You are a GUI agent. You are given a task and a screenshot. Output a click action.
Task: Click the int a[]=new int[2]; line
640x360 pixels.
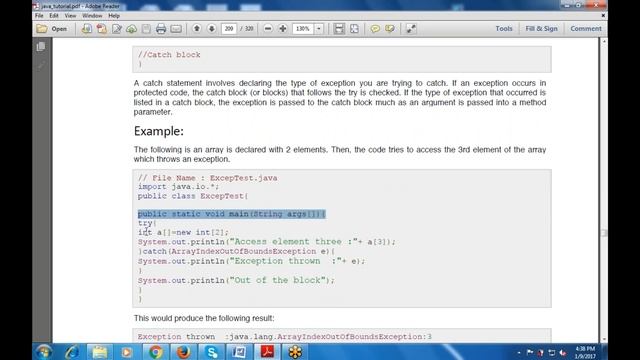pyautogui.click(x=183, y=232)
